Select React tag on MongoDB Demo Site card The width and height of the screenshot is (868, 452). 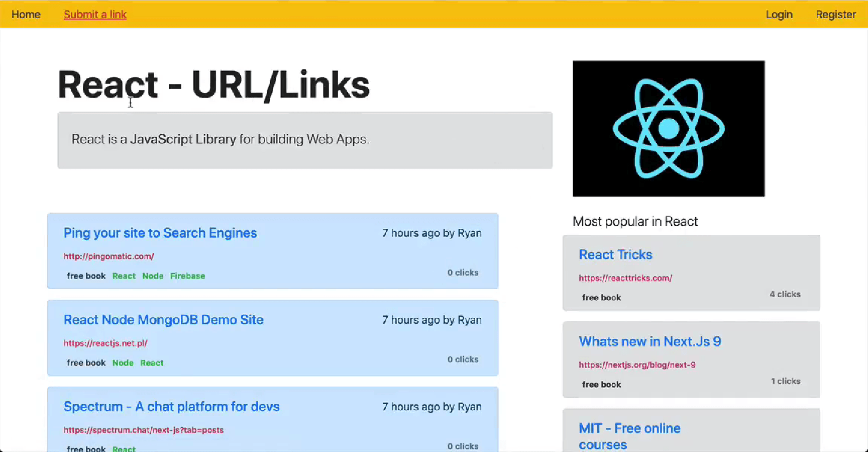click(152, 363)
